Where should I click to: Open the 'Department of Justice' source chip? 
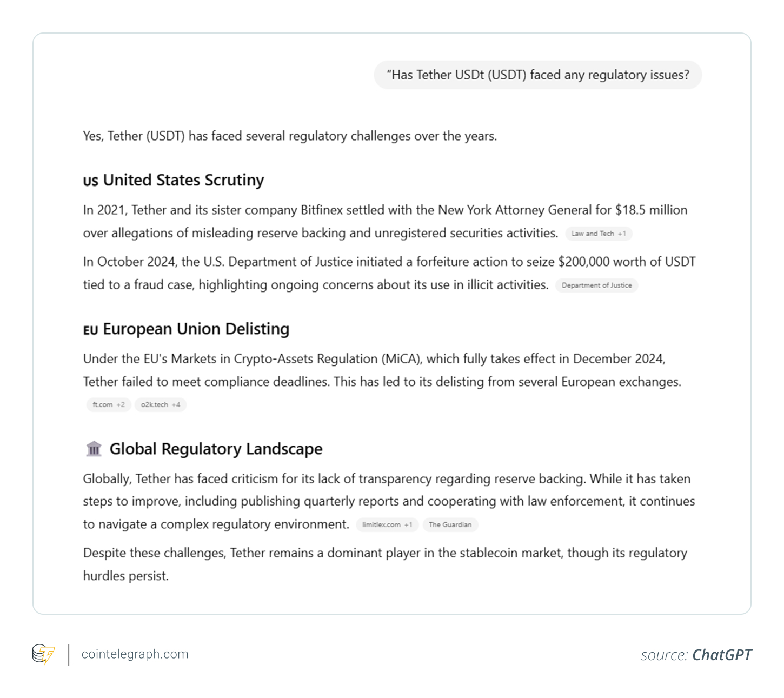point(596,285)
